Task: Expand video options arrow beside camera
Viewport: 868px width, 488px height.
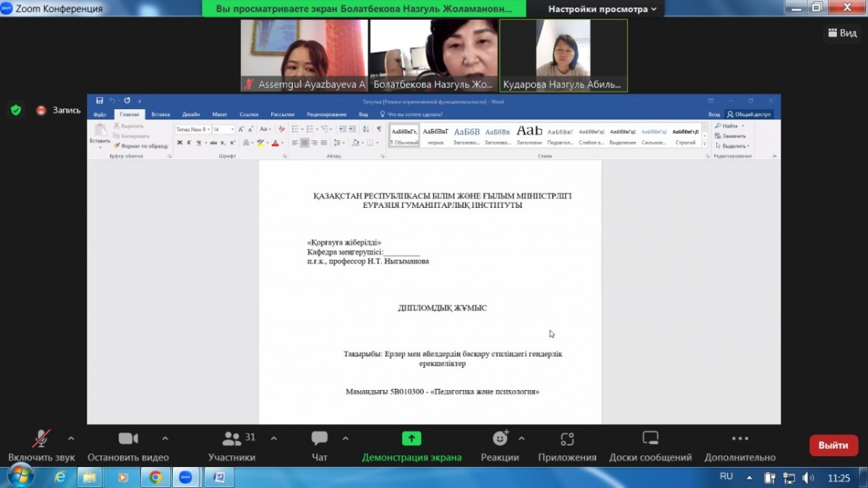Action: tap(165, 438)
